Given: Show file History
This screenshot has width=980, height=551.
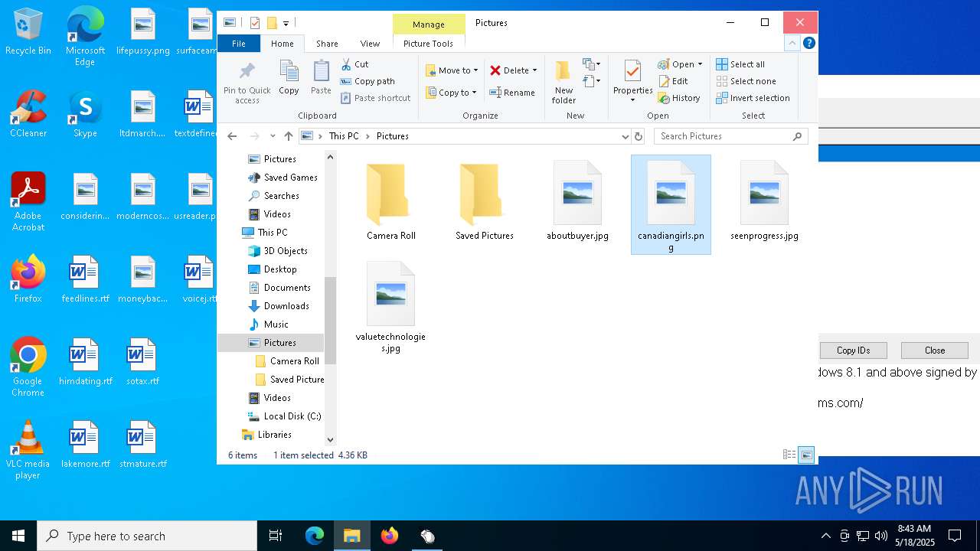Looking at the screenshot, I should pyautogui.click(x=679, y=98).
